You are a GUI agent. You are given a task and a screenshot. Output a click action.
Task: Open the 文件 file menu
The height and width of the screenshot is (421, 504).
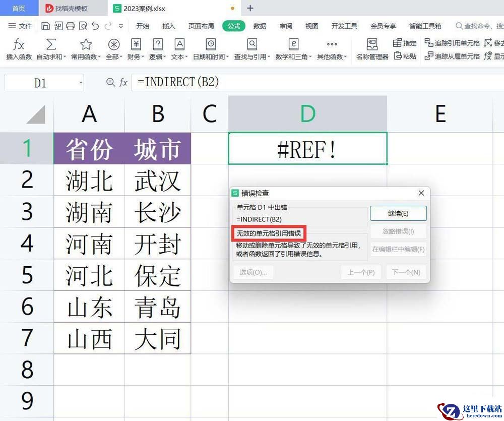point(20,26)
